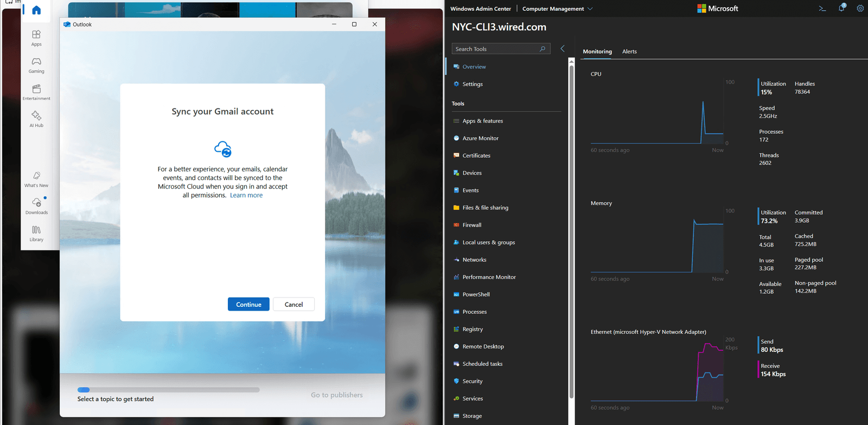Switch to the Monitoring tab
Viewport: 868px width, 425px height.
coord(597,51)
